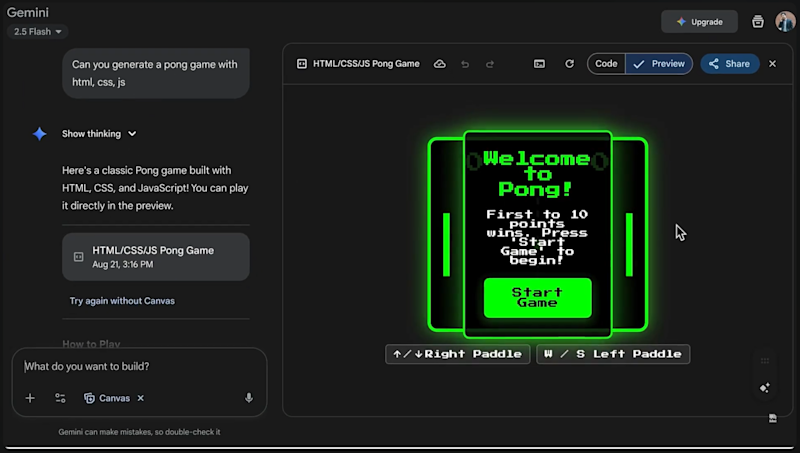Open the user profile avatar menu
Viewport: 800px width, 453px height.
pos(784,21)
